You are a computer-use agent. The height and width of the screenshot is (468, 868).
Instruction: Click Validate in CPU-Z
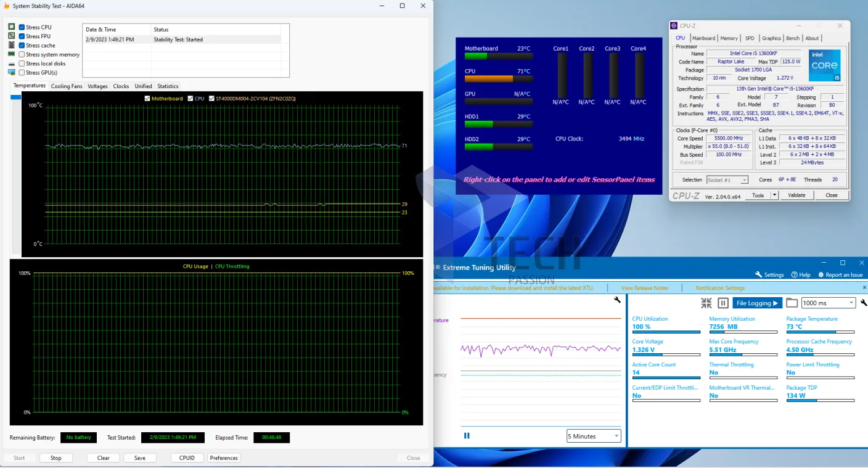click(797, 195)
